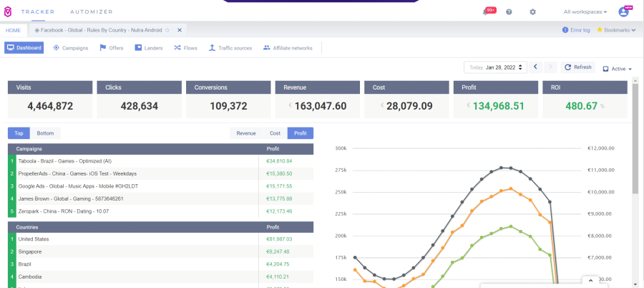This screenshot has height=288, width=644.
Task: Click the Campaigns table header
Action: coord(160,149)
